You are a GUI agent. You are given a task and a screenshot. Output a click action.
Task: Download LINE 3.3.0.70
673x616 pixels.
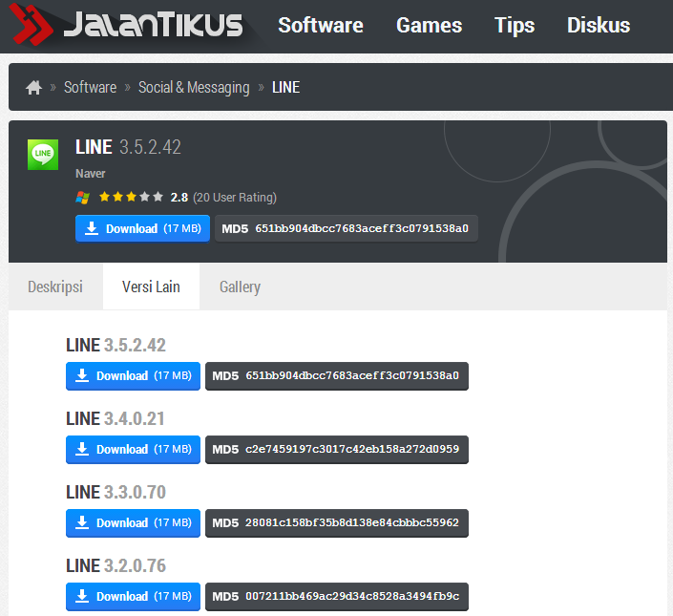tap(133, 522)
